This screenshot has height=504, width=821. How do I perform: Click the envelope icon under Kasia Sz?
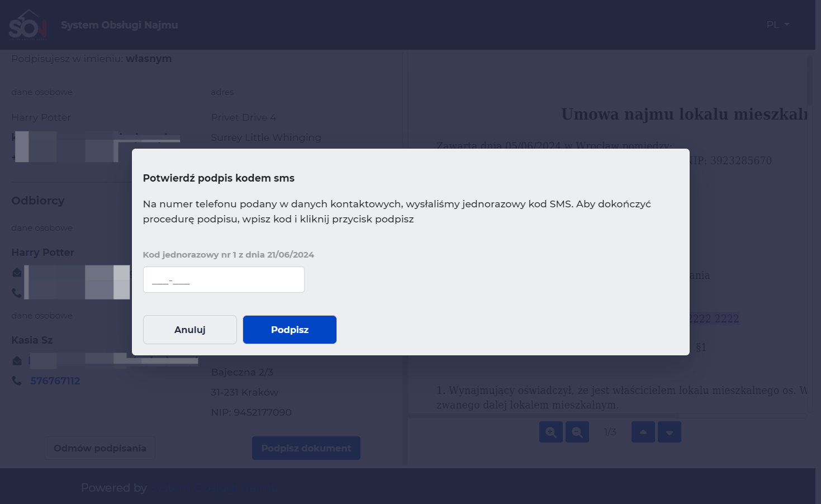pos(17,361)
